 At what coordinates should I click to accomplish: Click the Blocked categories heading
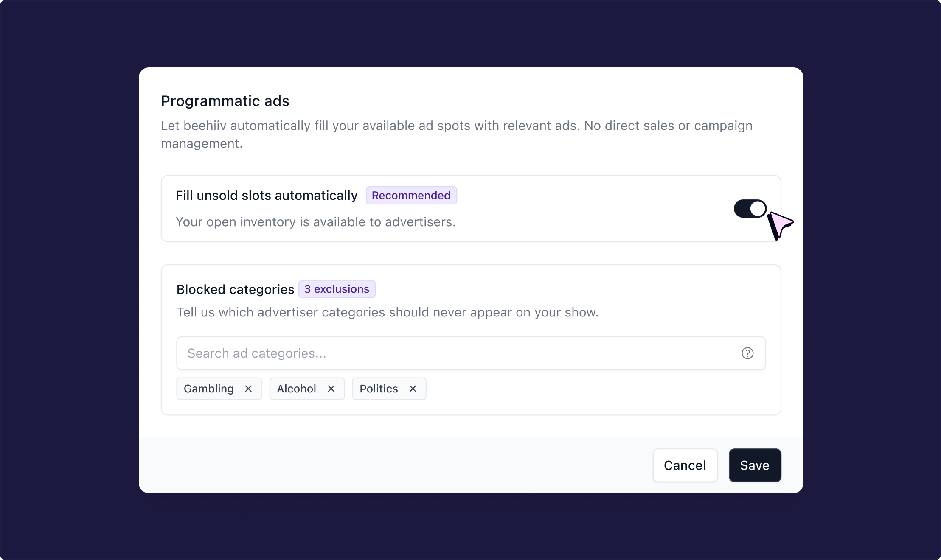[x=236, y=289]
